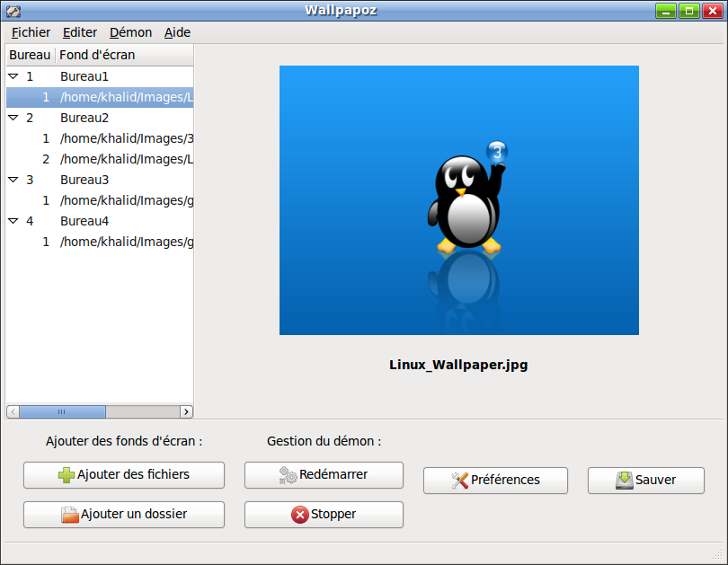The image size is (728, 565).
Task: Click the Redémarrer button label
Action: pos(333,474)
